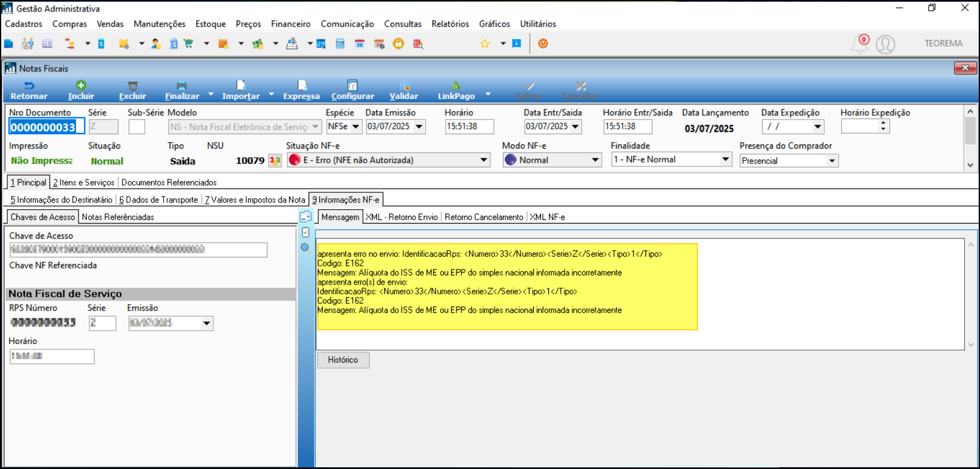
Task: Expand the Presença do Comprador dropdown
Action: (x=832, y=161)
